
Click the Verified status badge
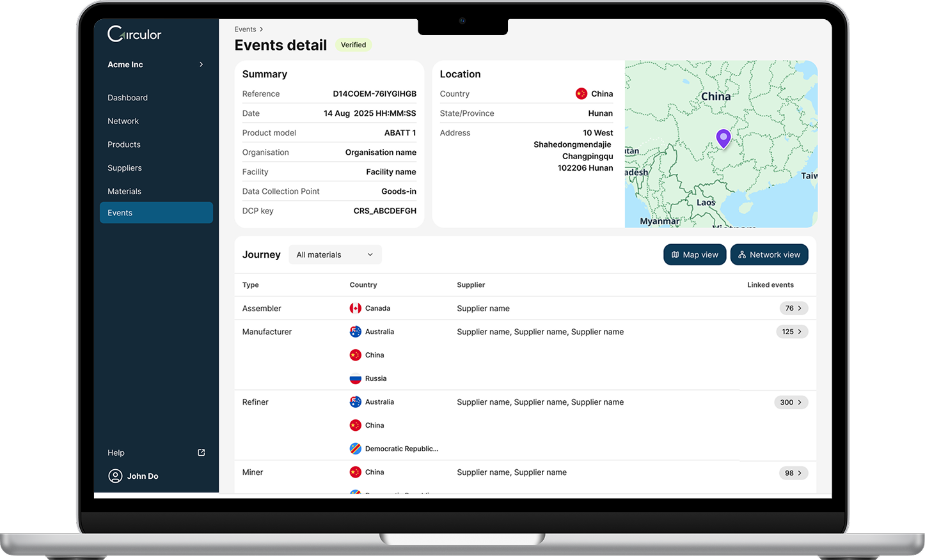tap(353, 45)
